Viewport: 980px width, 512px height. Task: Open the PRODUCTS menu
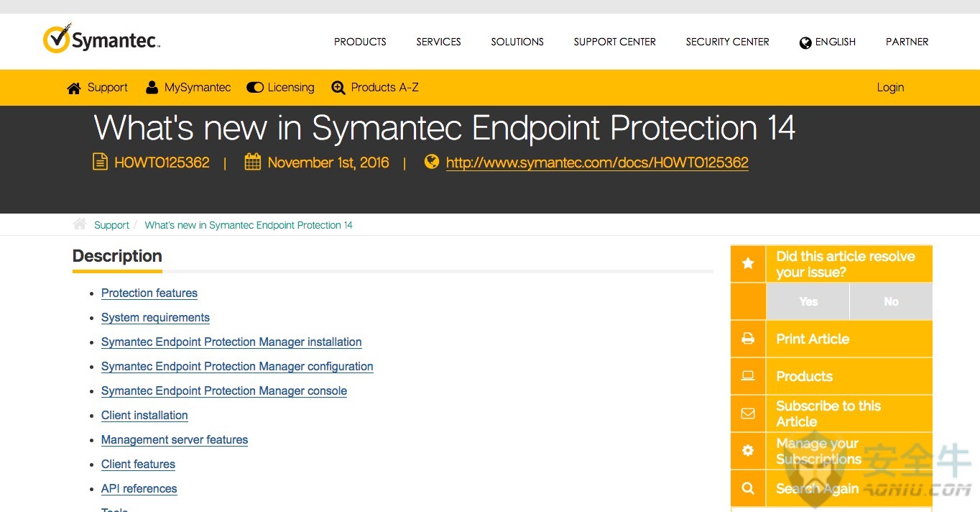tap(360, 42)
